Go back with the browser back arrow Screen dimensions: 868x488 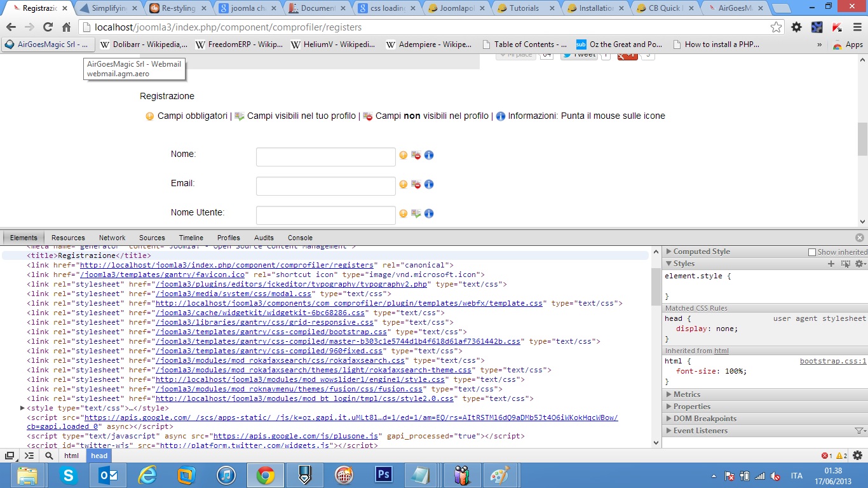[11, 27]
